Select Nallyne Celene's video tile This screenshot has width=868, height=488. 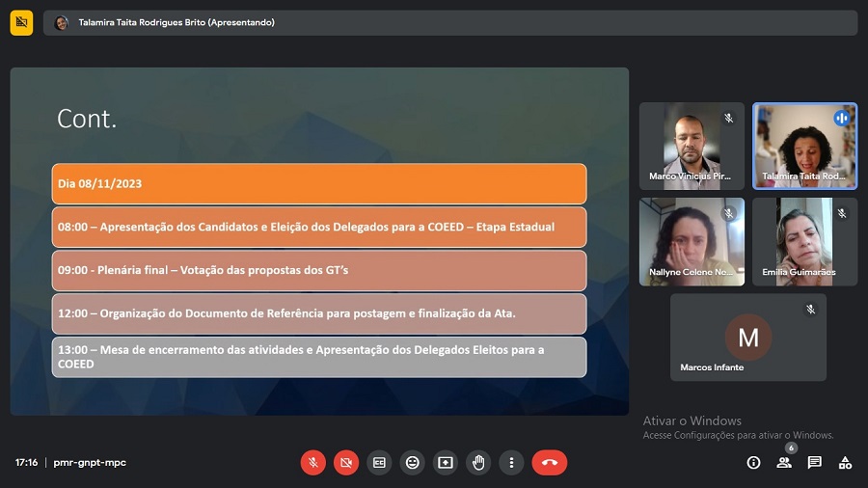[x=691, y=241]
